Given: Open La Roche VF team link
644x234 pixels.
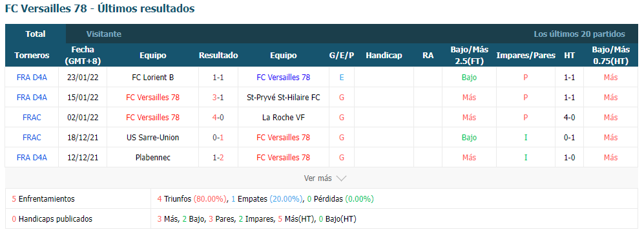Looking at the screenshot, I should coord(284,118).
